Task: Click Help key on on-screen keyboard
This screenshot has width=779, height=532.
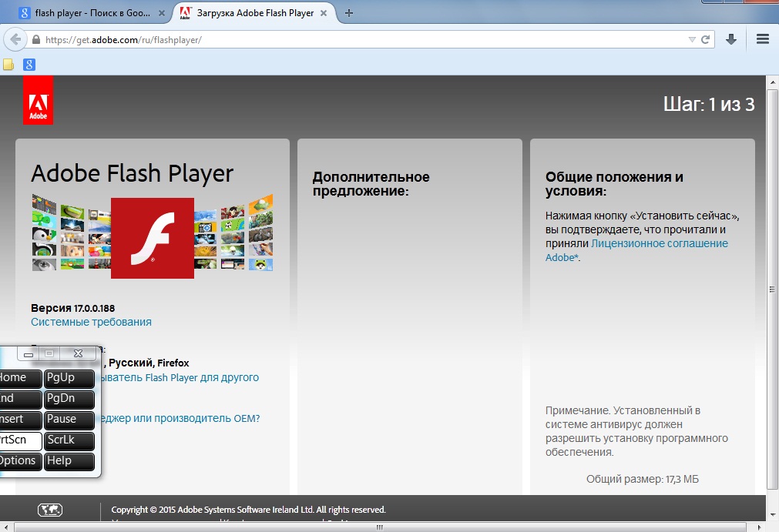Action: pos(69,461)
